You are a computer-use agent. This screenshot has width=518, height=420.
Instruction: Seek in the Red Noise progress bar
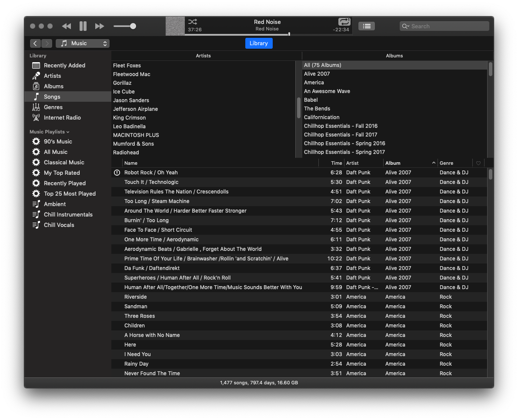click(268, 34)
